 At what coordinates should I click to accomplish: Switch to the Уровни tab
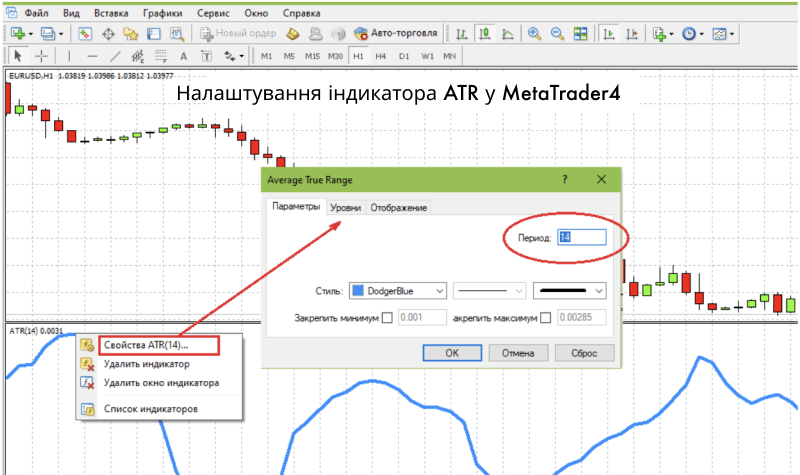click(345, 208)
